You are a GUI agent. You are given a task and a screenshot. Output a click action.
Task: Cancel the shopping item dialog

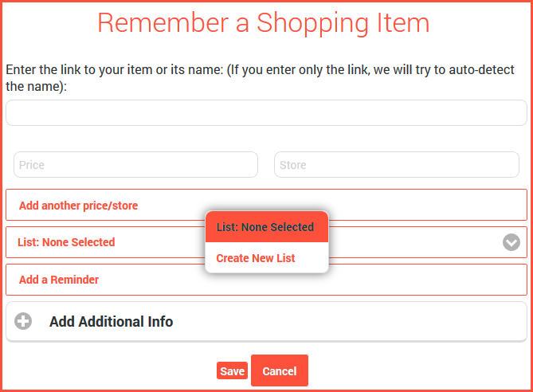point(280,370)
